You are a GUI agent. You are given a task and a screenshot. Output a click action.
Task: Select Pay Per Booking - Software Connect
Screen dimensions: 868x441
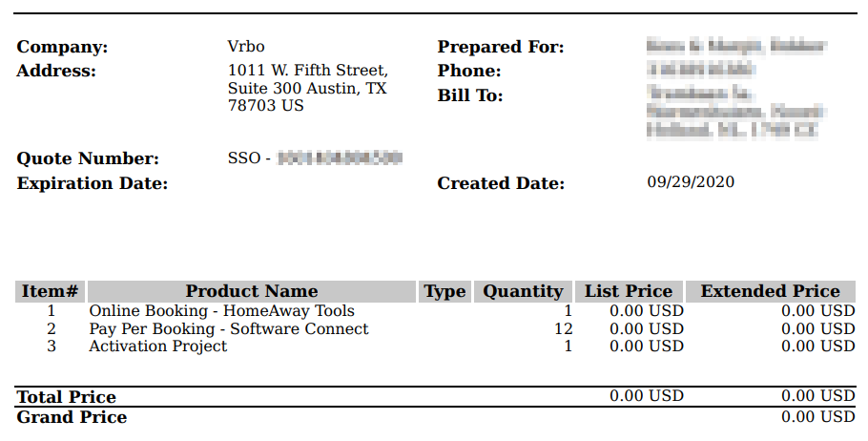pos(229,328)
